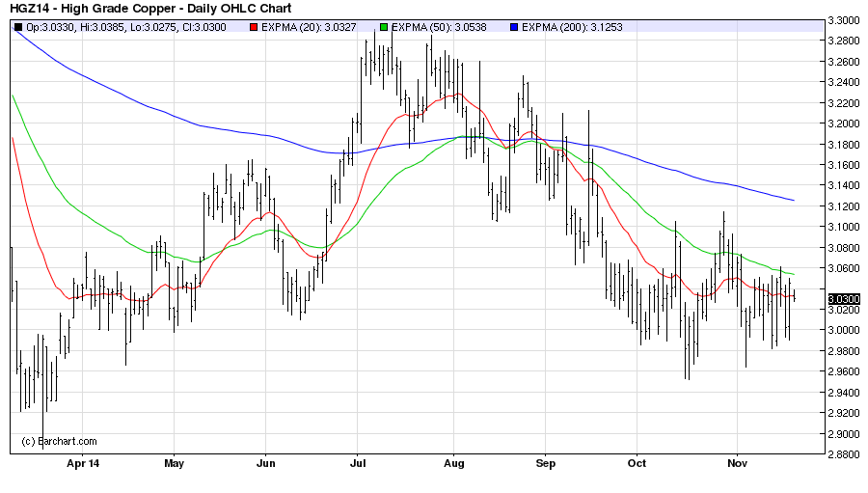Click the Aug date axis label

point(454,464)
